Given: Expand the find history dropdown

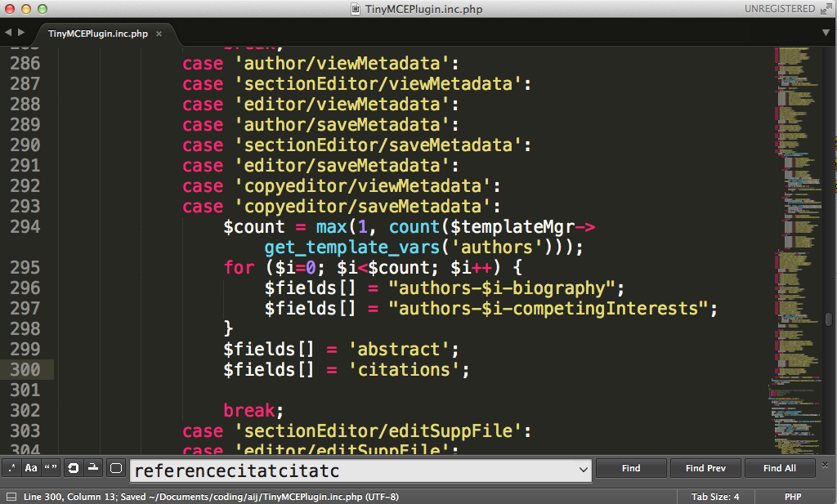Looking at the screenshot, I should pos(583,469).
